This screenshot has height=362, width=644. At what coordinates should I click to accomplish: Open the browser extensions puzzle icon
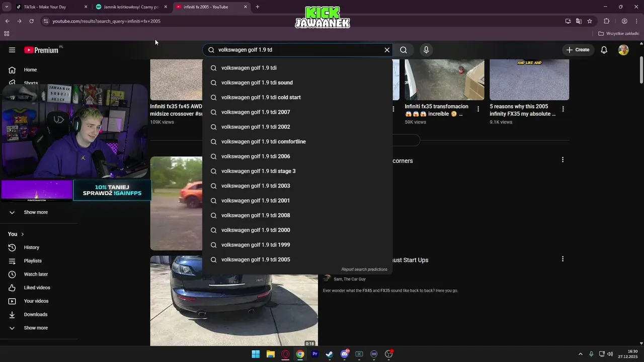coord(607,21)
